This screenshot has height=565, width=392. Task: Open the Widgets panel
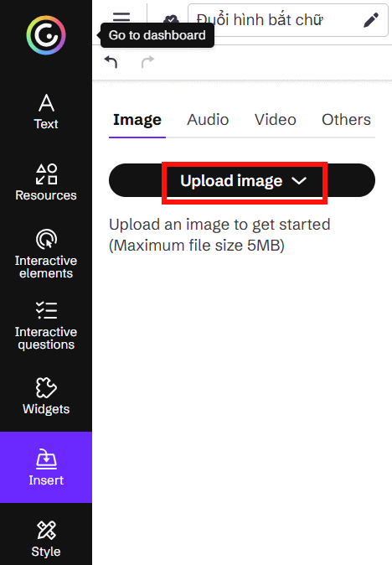tap(46, 397)
